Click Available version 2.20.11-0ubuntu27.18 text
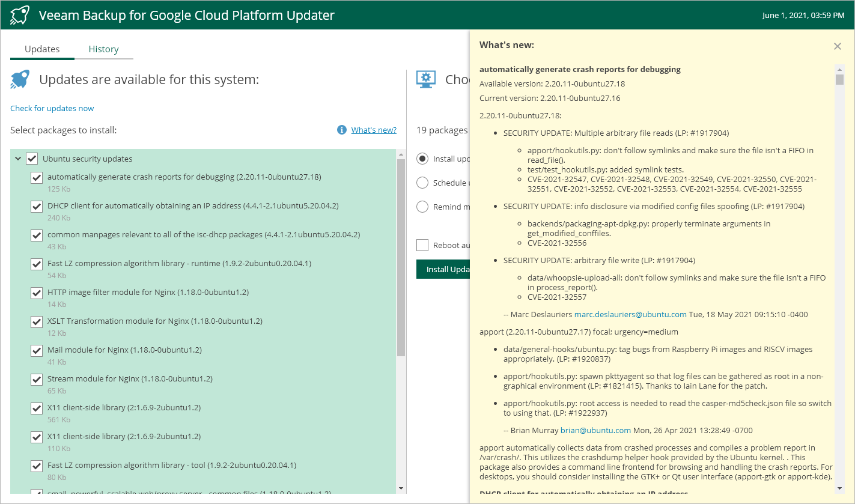 (x=552, y=83)
